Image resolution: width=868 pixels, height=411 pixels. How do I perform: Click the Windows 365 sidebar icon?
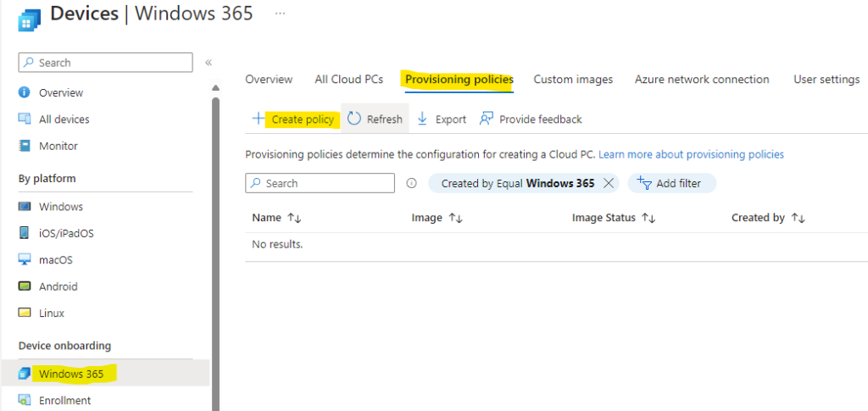pyautogui.click(x=24, y=374)
